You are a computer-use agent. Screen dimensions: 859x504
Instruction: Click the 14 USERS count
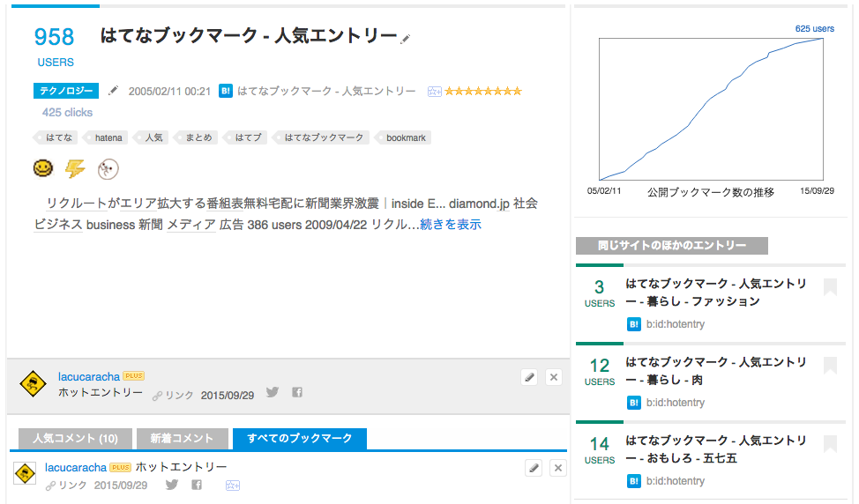[x=600, y=450]
